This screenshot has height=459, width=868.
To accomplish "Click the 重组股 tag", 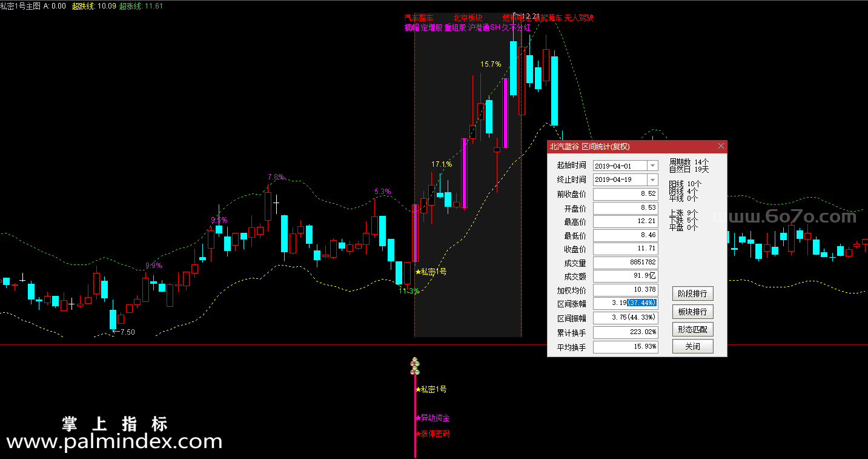I will coord(456,28).
